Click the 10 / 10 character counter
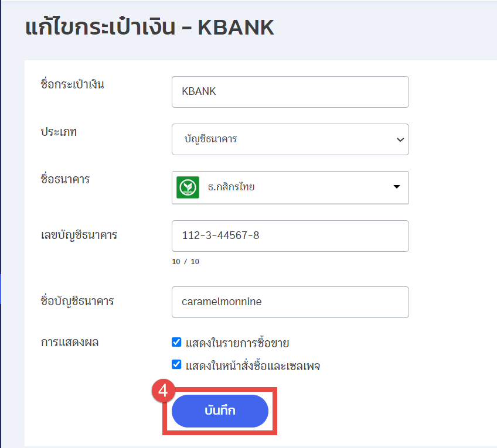 (185, 262)
